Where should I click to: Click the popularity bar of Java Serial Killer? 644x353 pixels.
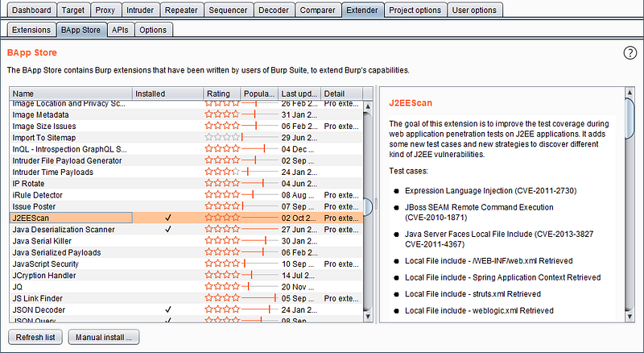point(259,241)
